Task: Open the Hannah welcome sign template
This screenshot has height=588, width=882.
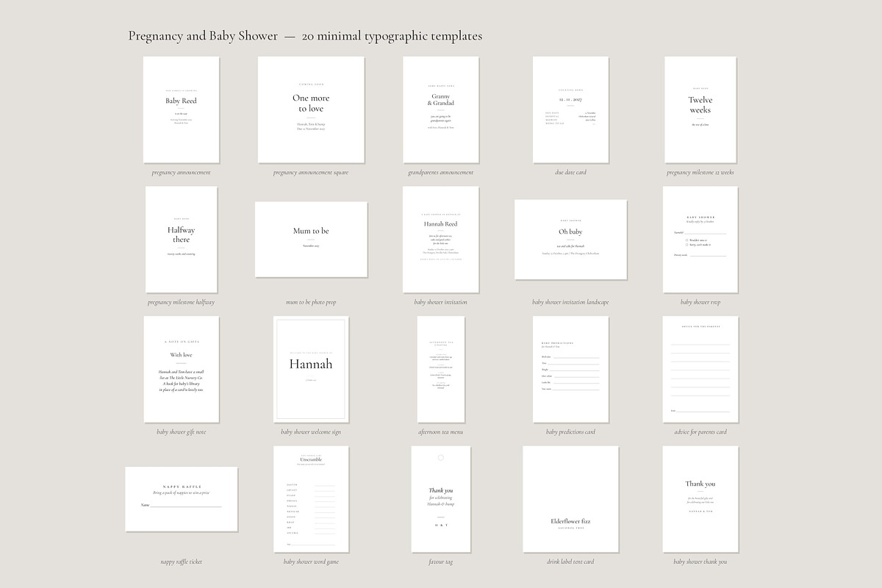Action: (x=310, y=370)
